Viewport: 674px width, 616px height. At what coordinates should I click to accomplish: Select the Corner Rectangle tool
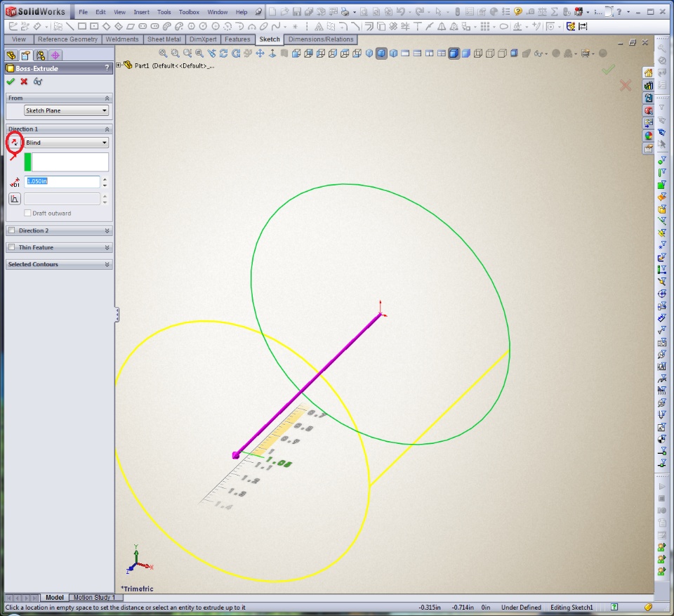(81, 27)
